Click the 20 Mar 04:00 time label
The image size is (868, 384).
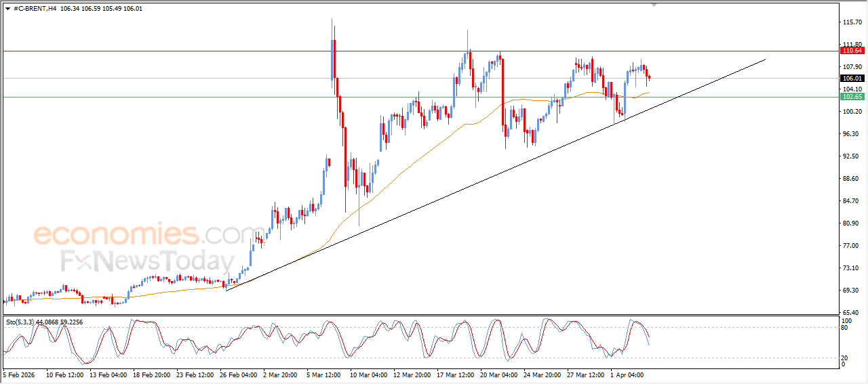(x=498, y=374)
